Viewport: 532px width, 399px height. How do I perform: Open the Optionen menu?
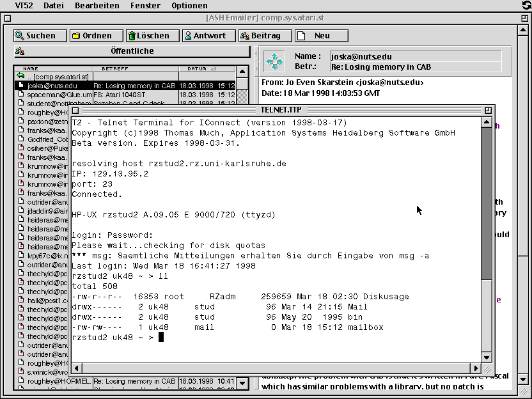(x=189, y=5)
